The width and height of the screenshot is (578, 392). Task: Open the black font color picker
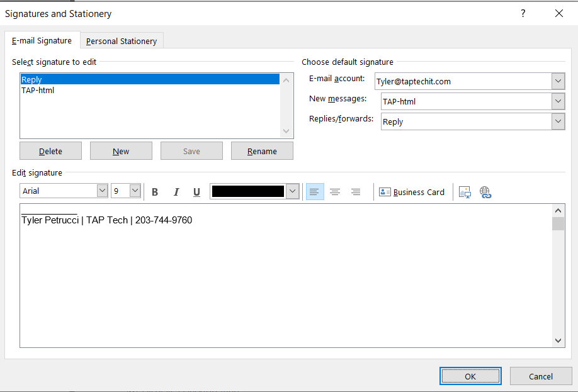(292, 191)
